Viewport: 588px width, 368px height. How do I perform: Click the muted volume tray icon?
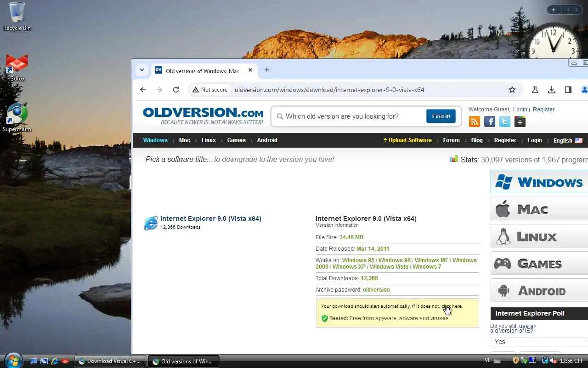554,361
